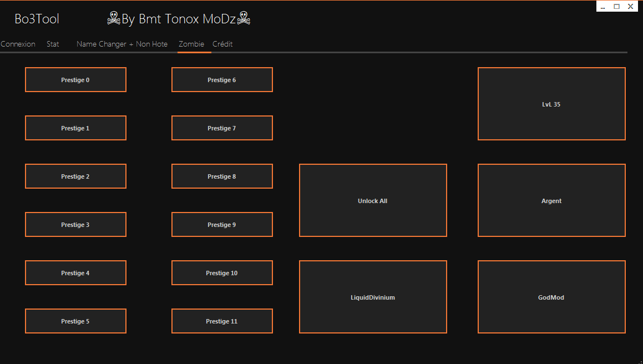This screenshot has height=364, width=643.
Task: Click the Prestige 9 button
Action: 222,225
